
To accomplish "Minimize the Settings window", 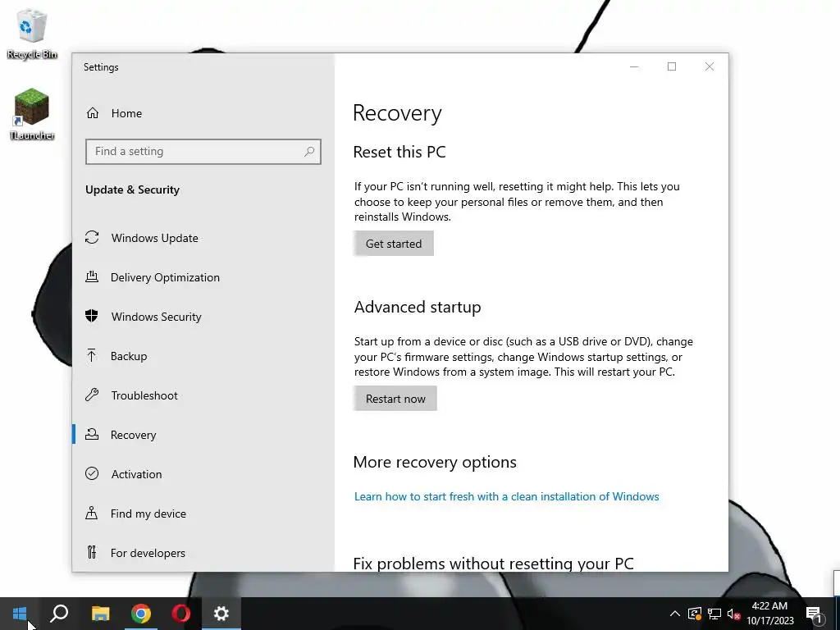I will [x=634, y=66].
